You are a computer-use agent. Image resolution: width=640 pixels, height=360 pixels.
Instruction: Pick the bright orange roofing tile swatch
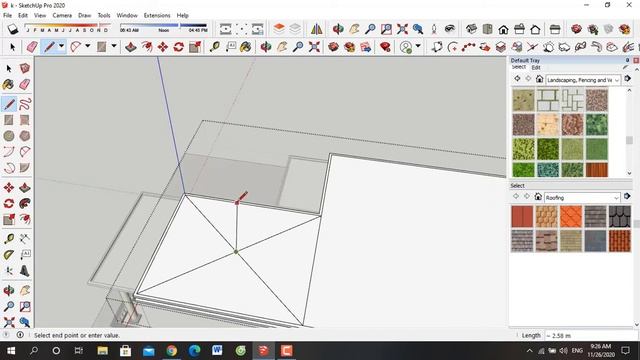(x=571, y=216)
